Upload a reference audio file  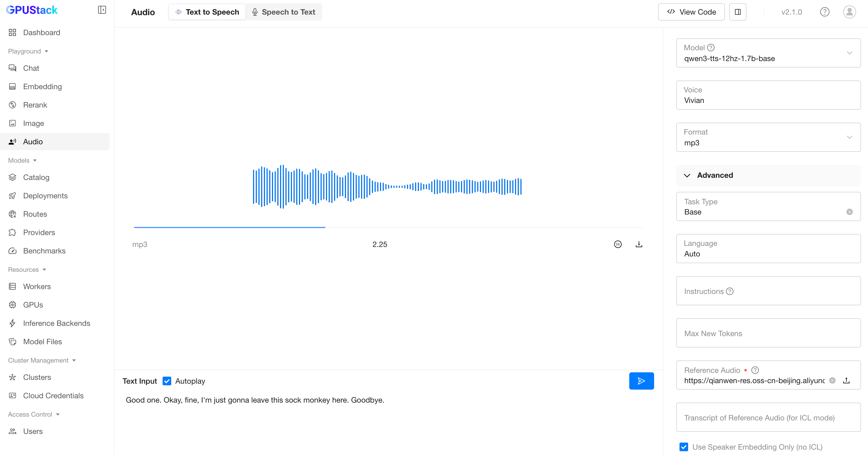pyautogui.click(x=846, y=380)
